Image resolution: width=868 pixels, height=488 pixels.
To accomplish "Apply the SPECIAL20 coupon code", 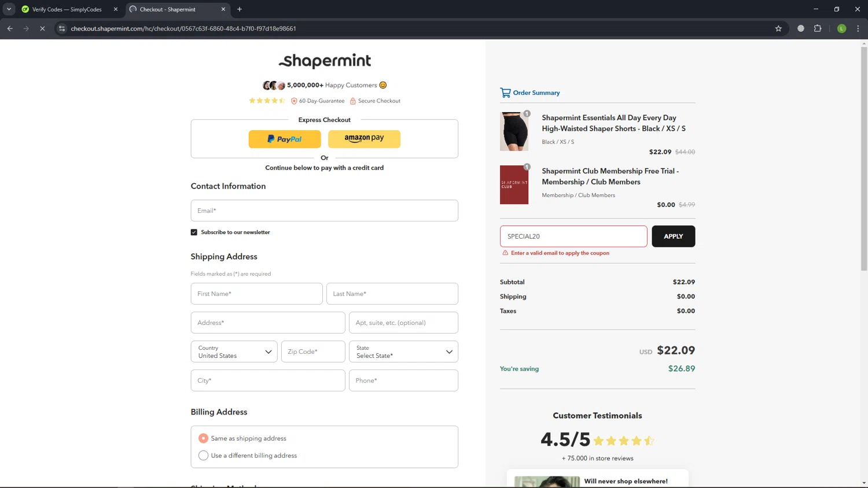I will [673, 236].
